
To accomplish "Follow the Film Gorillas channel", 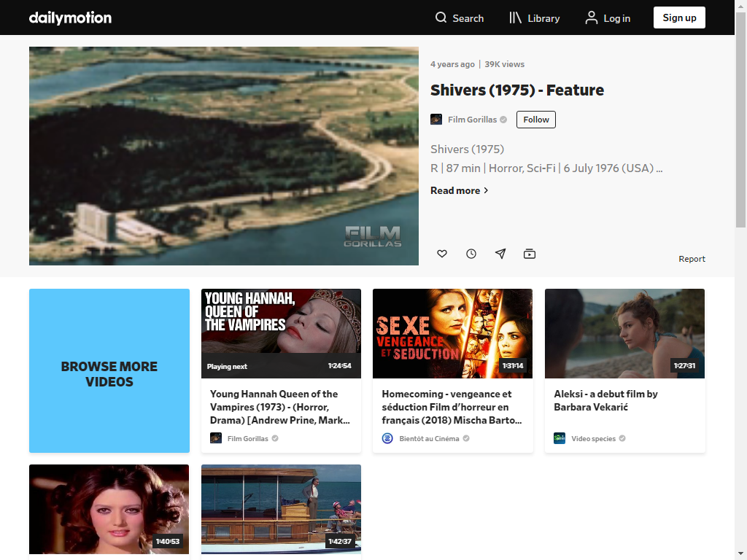I will coord(536,120).
